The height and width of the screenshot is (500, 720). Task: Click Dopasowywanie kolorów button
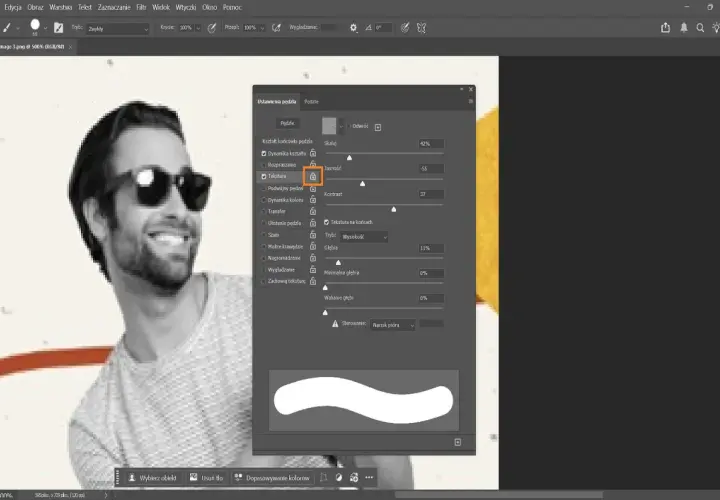click(272, 478)
